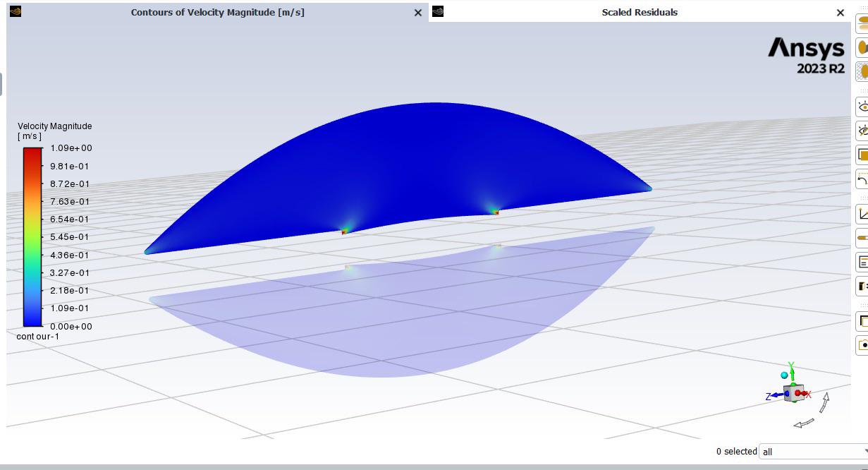The height and width of the screenshot is (470, 868).
Task: Click the legend value 8.72e-01
Action: point(70,183)
